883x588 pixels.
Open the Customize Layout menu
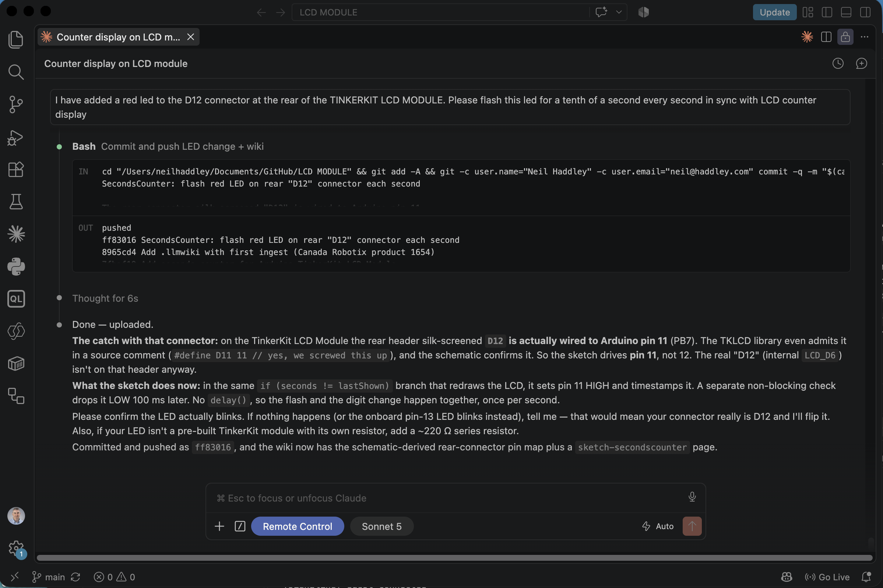pos(808,13)
